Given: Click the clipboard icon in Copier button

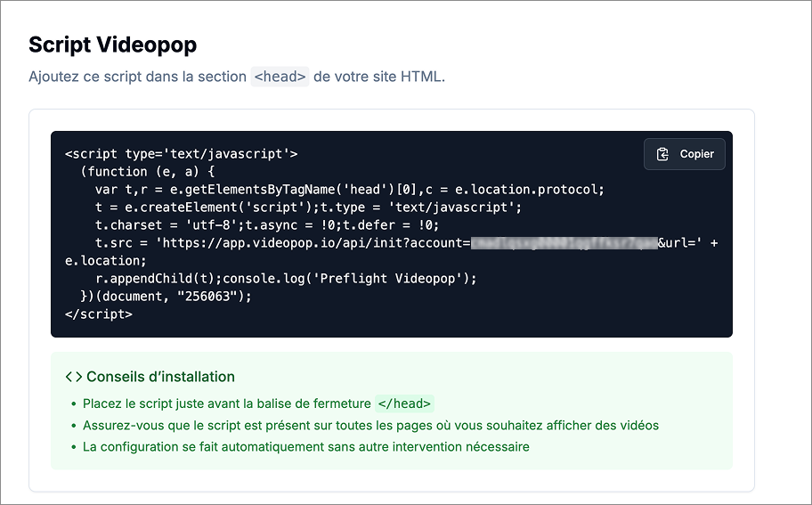Looking at the screenshot, I should tap(662, 154).
